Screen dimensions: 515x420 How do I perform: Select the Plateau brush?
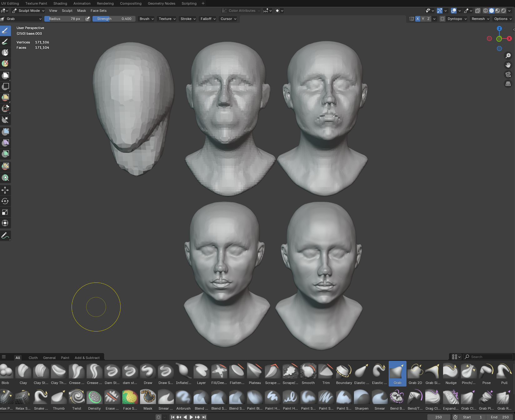(x=255, y=373)
